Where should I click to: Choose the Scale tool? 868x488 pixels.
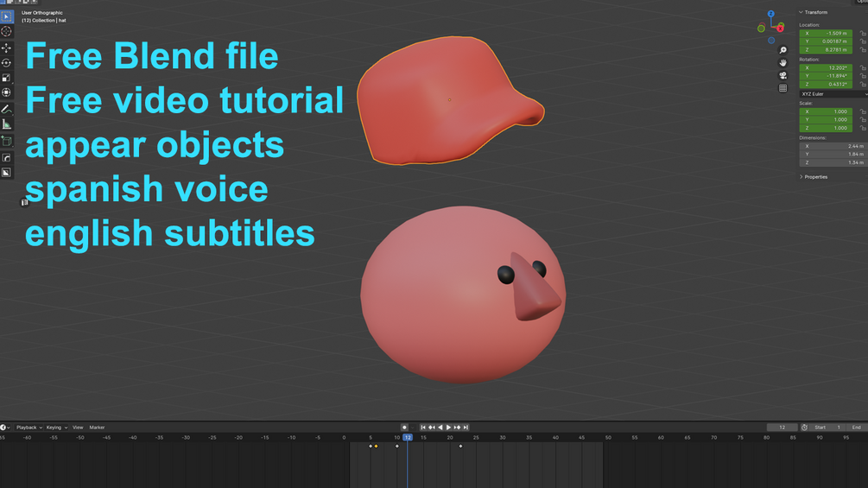pyautogui.click(x=7, y=78)
